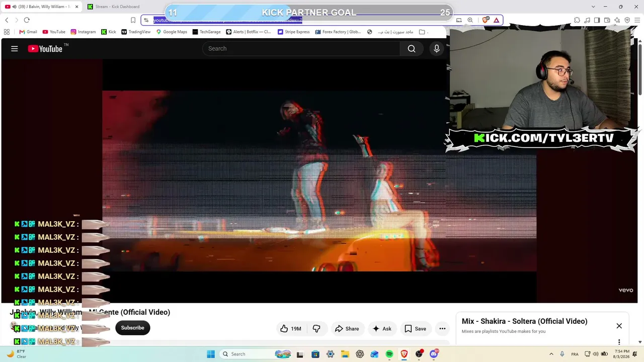Viewport: 644px width, 362px height.
Task: Close the Mix - Shakira playlist panel
Action: pos(619,326)
